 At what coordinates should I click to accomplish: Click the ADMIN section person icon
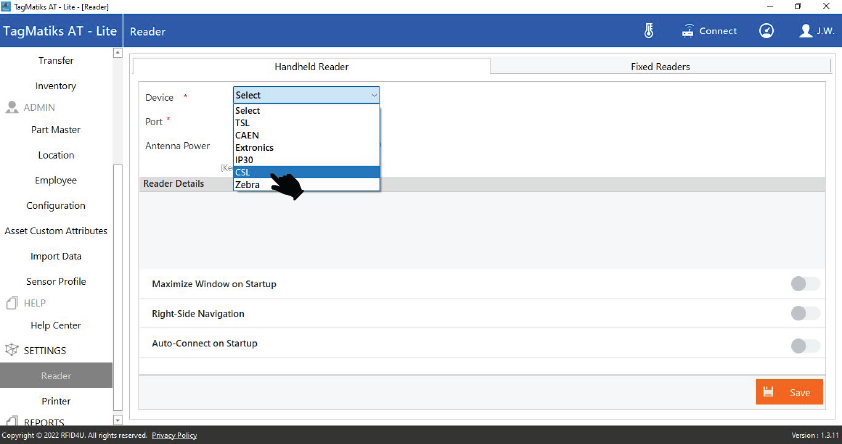pyautogui.click(x=13, y=107)
